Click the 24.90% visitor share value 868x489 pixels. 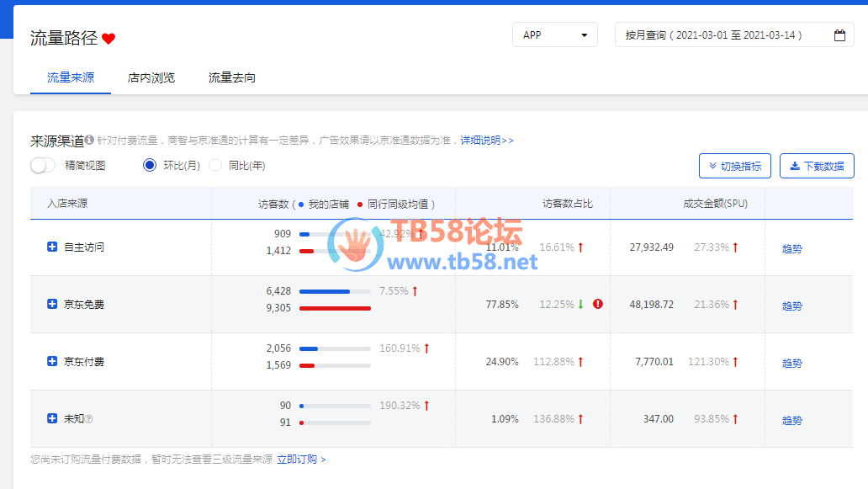502,362
